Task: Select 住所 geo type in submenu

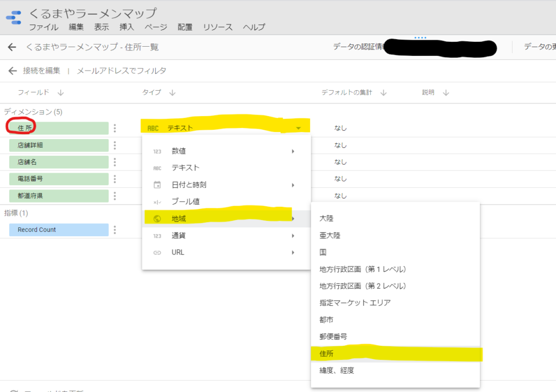Action: point(395,353)
